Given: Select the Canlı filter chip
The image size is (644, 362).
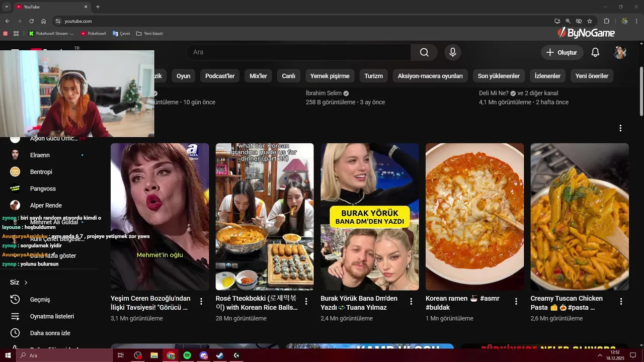Looking at the screenshot, I should pyautogui.click(x=288, y=76).
